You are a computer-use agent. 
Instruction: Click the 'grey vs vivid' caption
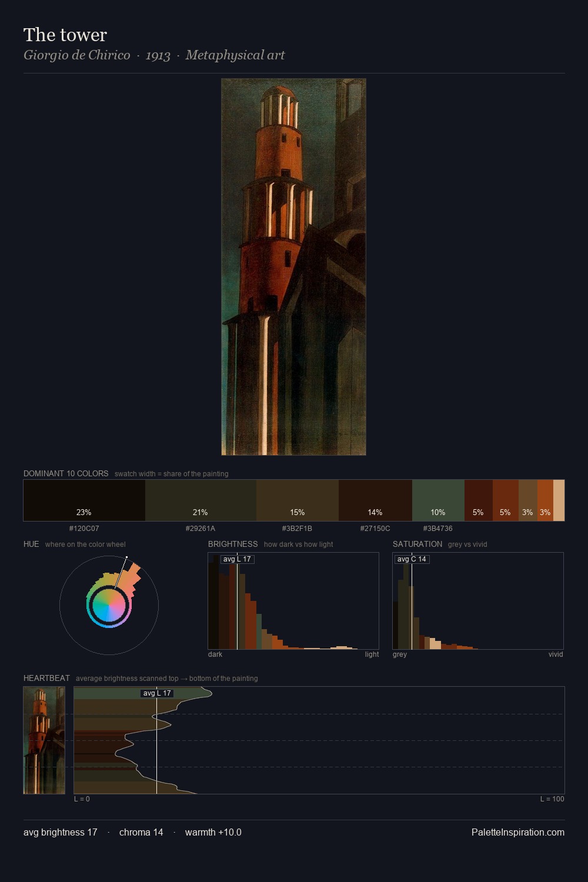[467, 544]
